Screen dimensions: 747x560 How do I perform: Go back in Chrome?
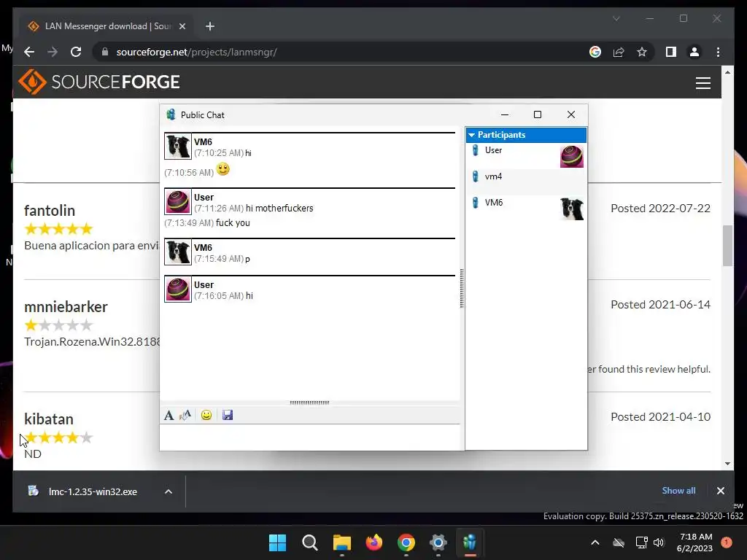(29, 52)
